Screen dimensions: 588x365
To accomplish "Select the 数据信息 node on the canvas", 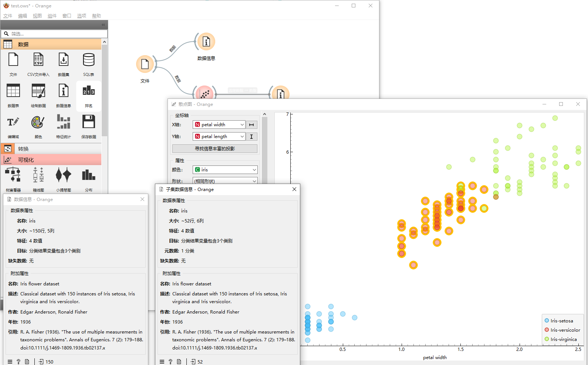I will click(206, 41).
